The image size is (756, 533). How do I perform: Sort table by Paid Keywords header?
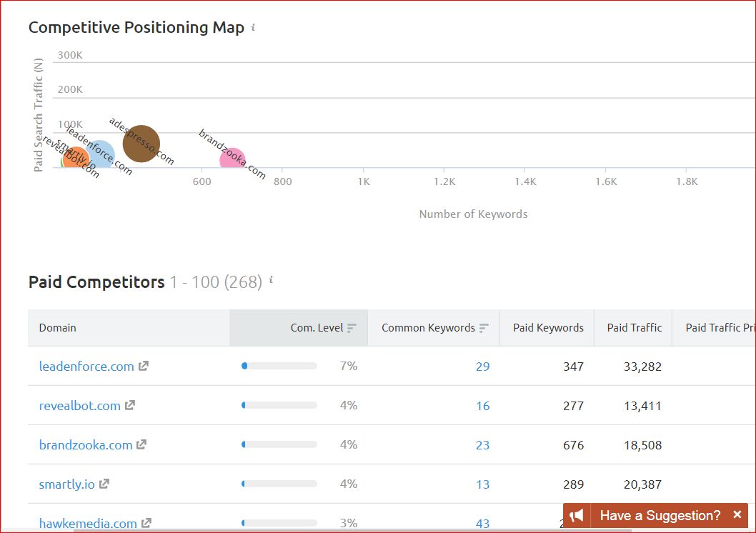tap(548, 328)
